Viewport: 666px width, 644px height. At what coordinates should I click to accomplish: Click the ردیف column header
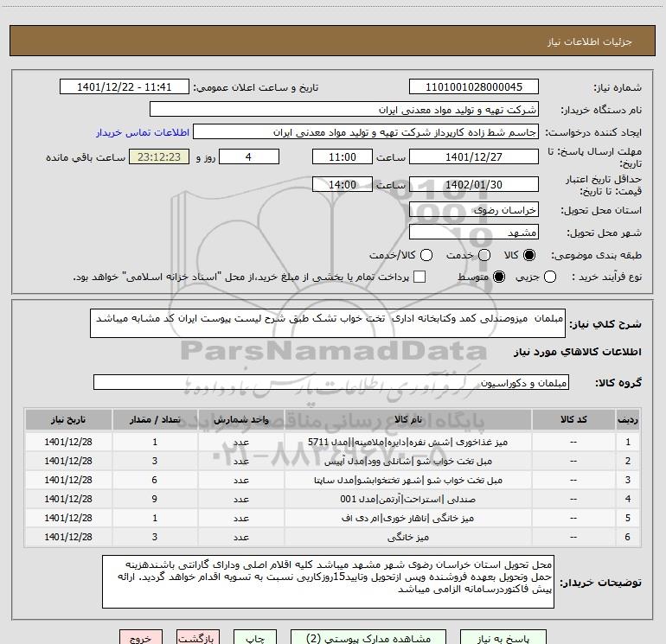click(628, 419)
